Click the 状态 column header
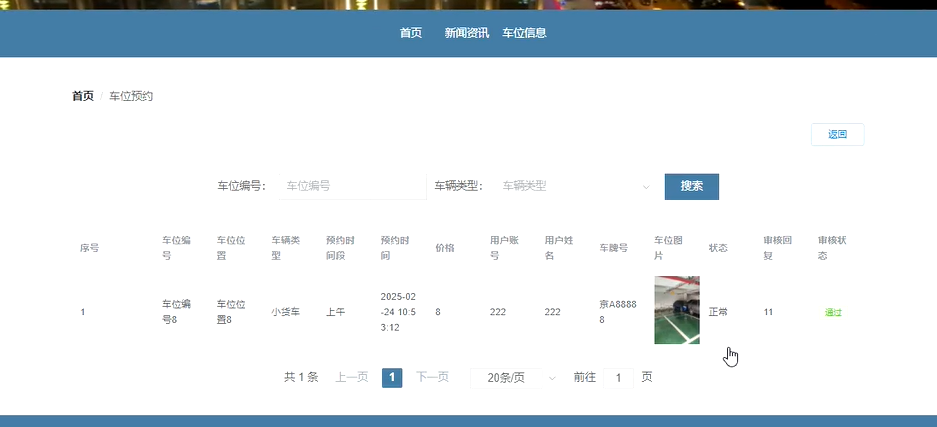This screenshot has height=427, width=937. [x=718, y=248]
